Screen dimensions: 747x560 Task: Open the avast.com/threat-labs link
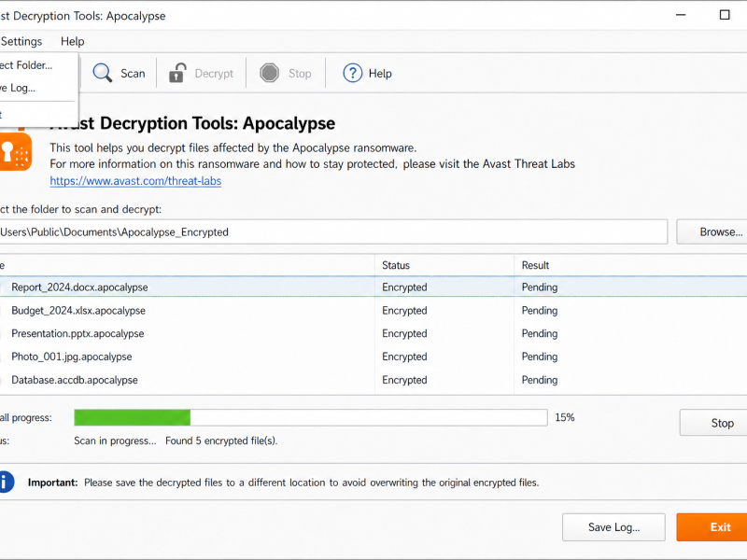pyautogui.click(x=135, y=181)
